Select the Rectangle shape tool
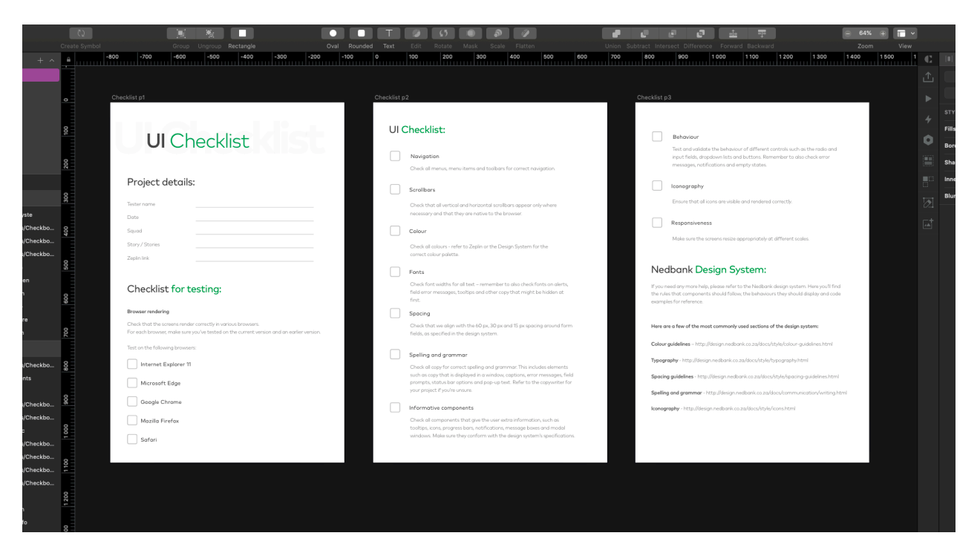 (241, 33)
